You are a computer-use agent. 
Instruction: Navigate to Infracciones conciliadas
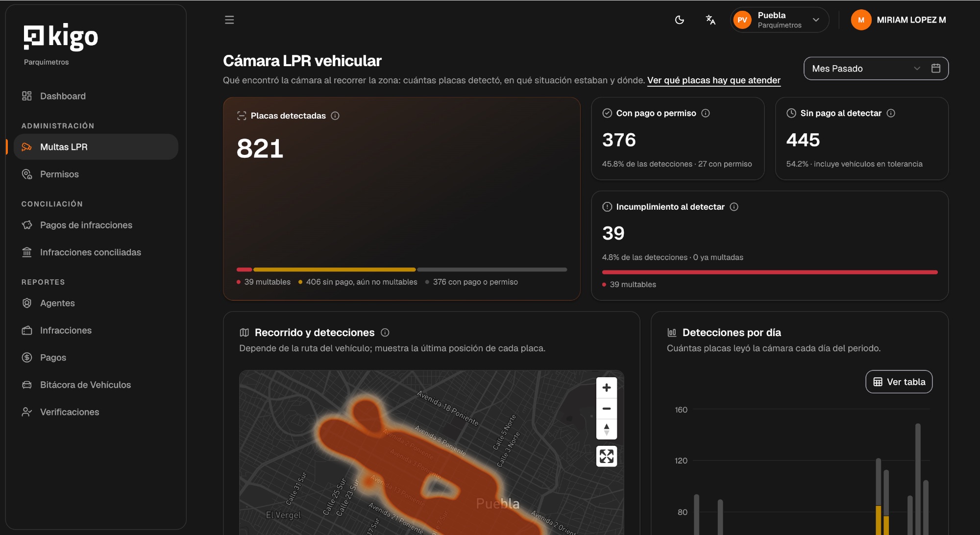96,252
